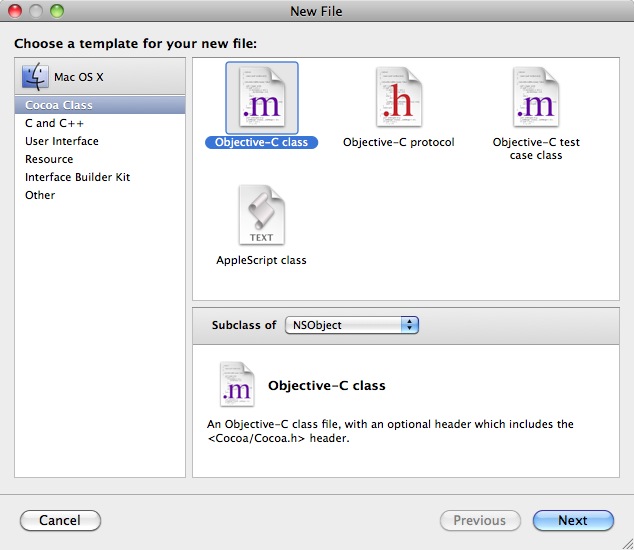Screen dimensions: 634x550
Task: Click the Objective-C protocol label
Action: 399,142
